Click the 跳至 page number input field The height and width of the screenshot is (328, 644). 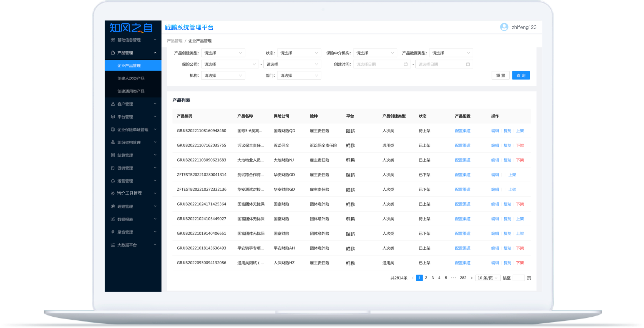tap(518, 278)
